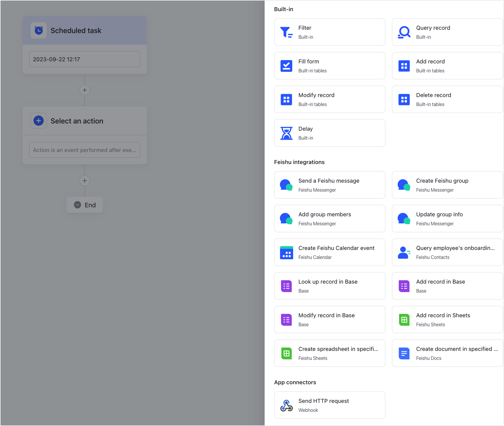Add step between Scheduled task and action
This screenshot has height=426, width=504.
(85, 90)
